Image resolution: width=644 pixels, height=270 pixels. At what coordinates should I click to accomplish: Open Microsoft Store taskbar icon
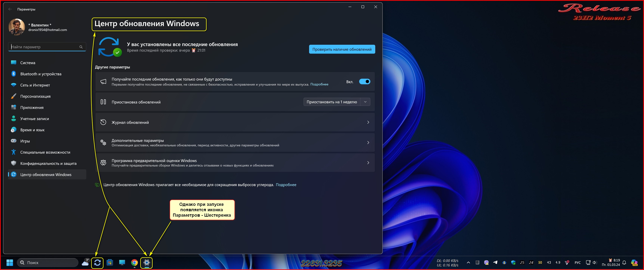pos(110,263)
